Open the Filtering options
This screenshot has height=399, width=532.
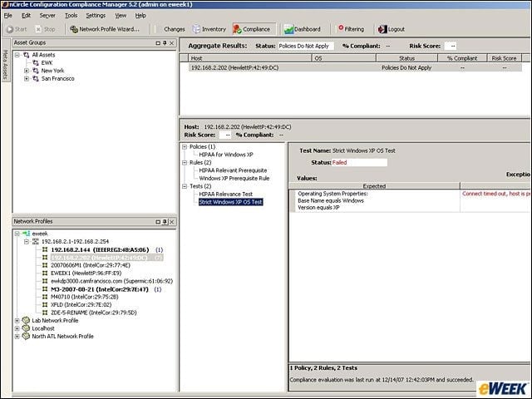(351, 29)
